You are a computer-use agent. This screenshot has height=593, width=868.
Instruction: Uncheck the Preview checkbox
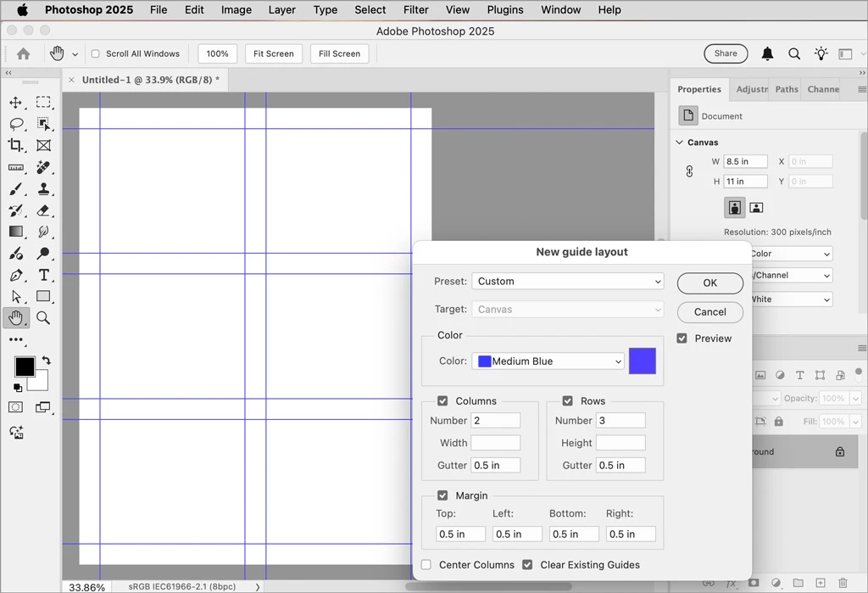[x=682, y=338]
